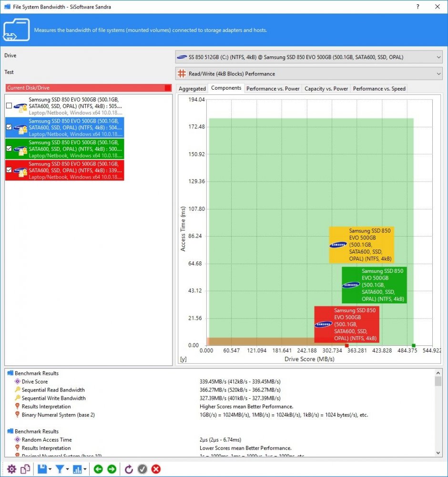The height and width of the screenshot is (477, 448).
Task: Select the first Benchmark Results heading
Action: pos(37,373)
